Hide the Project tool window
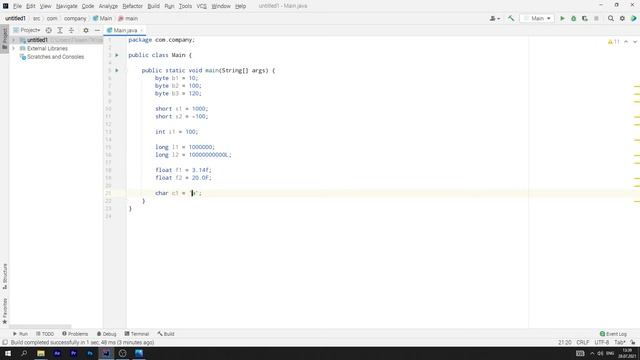 (97, 30)
